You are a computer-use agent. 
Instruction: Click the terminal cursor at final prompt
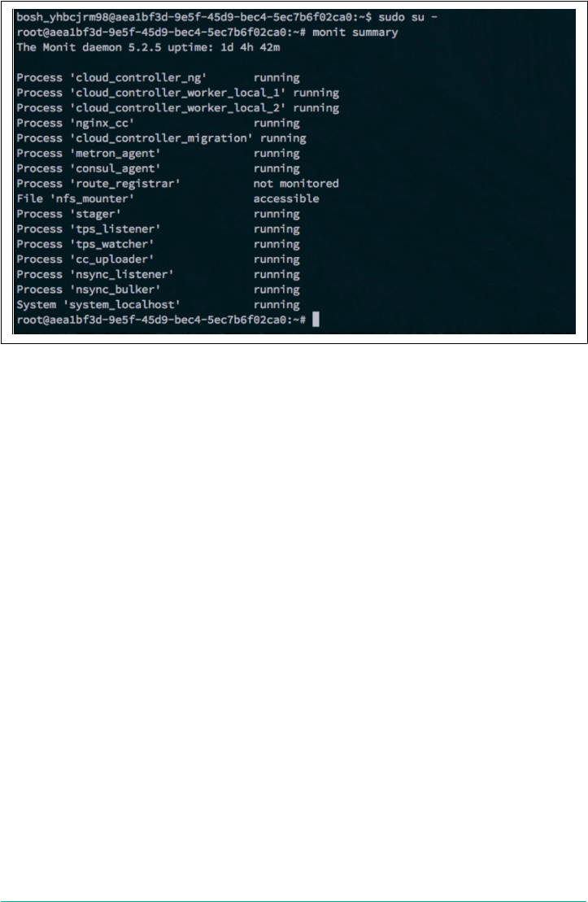click(x=316, y=320)
